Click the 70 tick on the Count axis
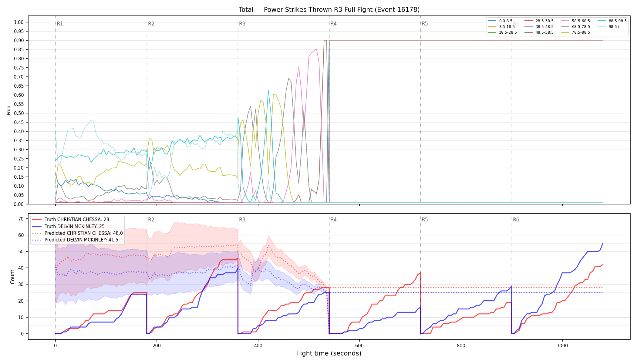 21,219
